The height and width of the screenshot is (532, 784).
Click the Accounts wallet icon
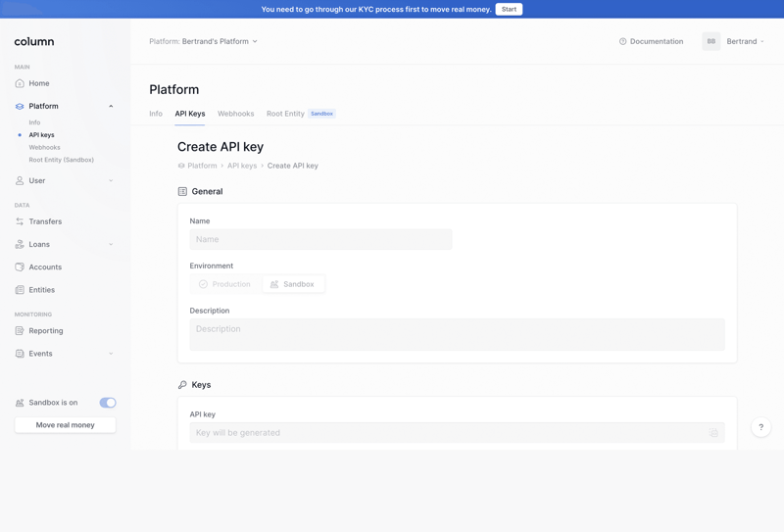click(x=20, y=267)
